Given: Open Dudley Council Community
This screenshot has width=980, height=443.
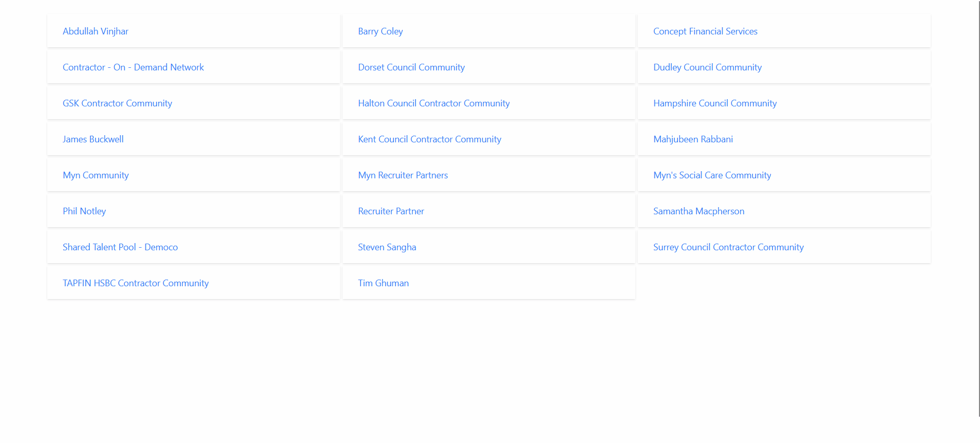Looking at the screenshot, I should click(x=707, y=67).
